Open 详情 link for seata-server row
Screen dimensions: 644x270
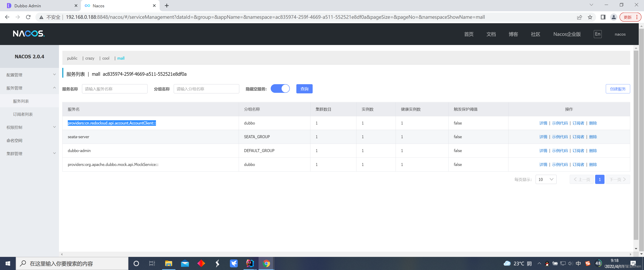point(543,137)
